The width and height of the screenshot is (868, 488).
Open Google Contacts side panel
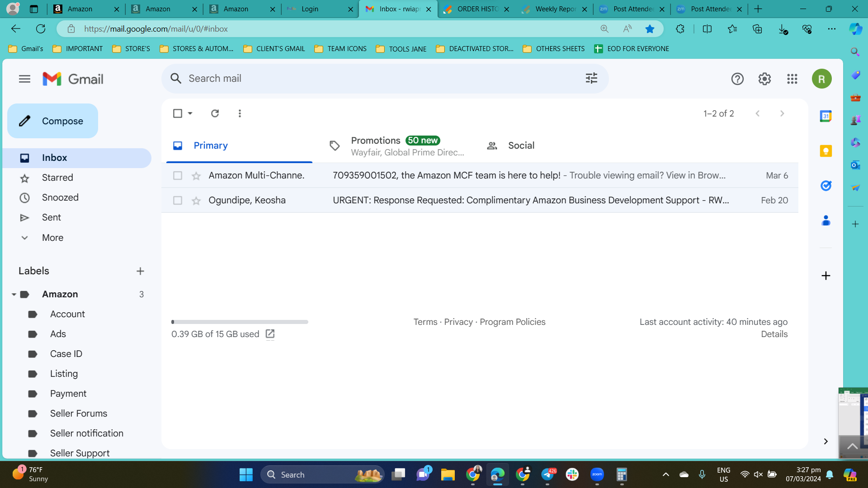(826, 221)
